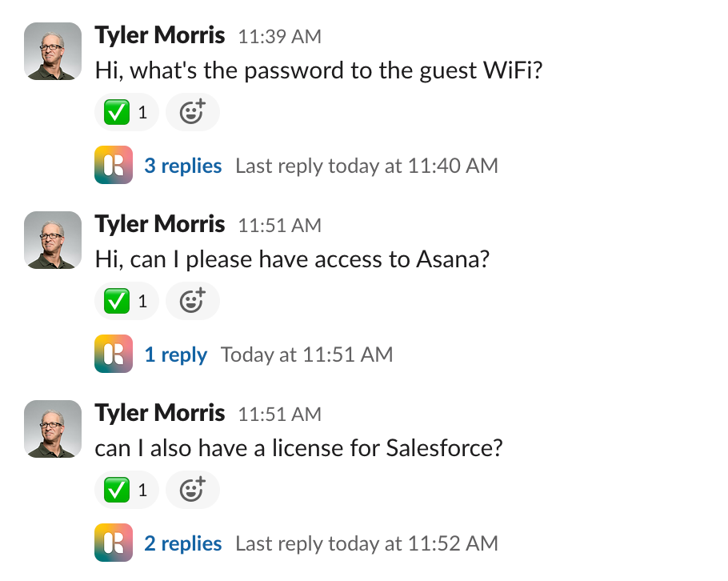The width and height of the screenshot is (728, 581).
Task: Remove the checkmark reaction from the Asana request
Action: pyautogui.click(x=126, y=301)
